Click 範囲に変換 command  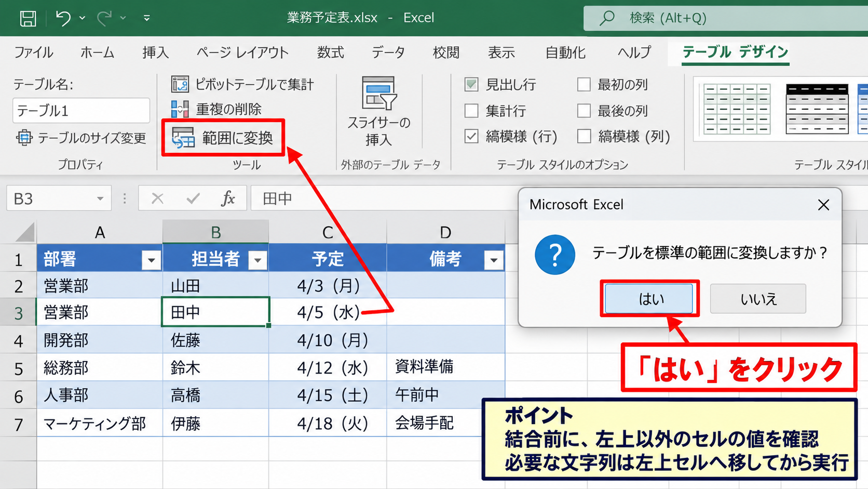coord(223,138)
